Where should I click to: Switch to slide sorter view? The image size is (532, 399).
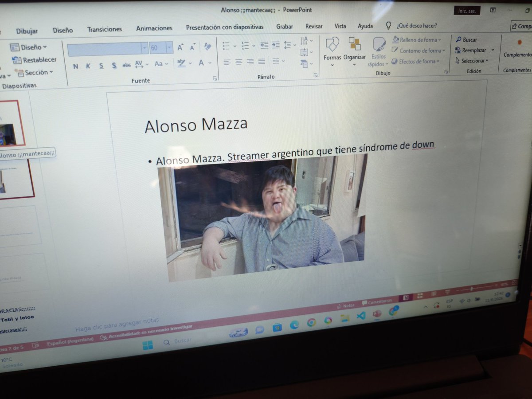click(x=419, y=295)
